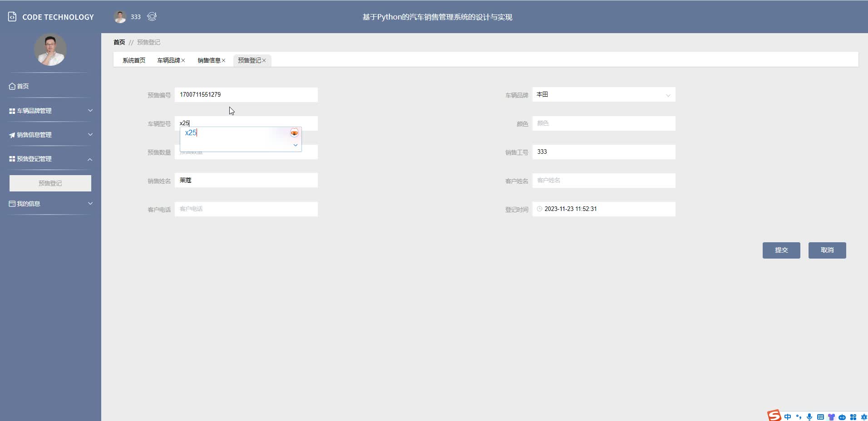Click the home icon in the sidebar
868x421 pixels.
(x=12, y=86)
